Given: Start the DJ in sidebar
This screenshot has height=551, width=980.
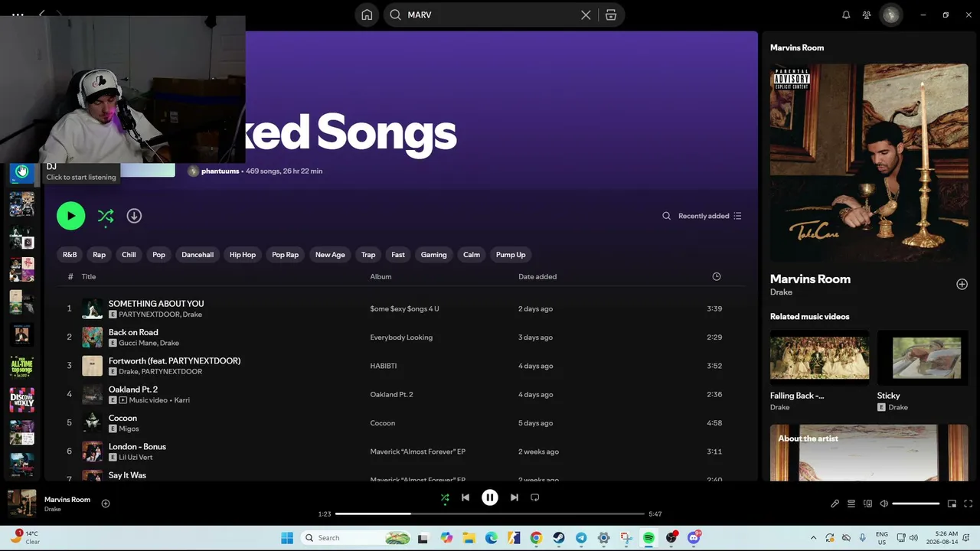Looking at the screenshot, I should [21, 171].
